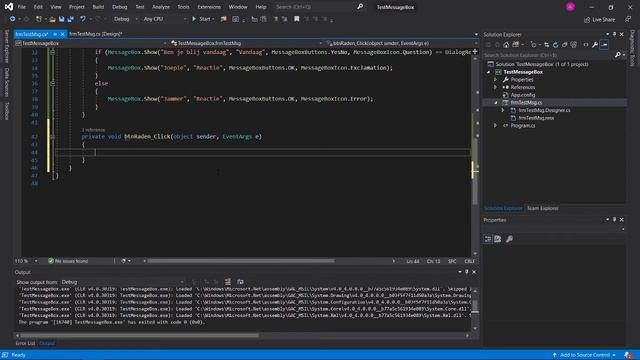This screenshot has width=640, height=360.
Task: Open the Debug configuration dropdown
Action: [125, 19]
